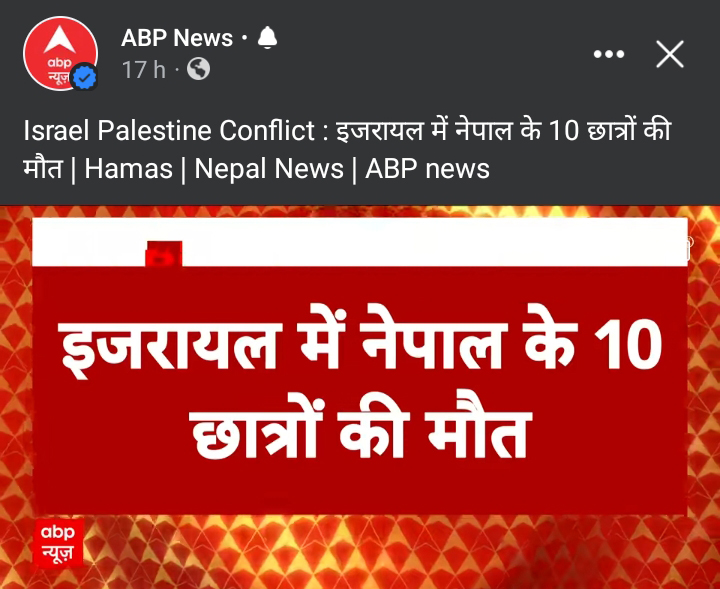
Task: Click the abp watermark logo in video
Action: point(58,543)
